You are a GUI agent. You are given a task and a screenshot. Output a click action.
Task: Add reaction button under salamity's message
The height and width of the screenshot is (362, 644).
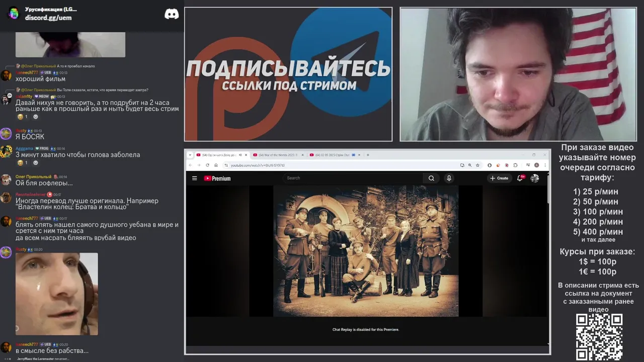pyautogui.click(x=36, y=117)
